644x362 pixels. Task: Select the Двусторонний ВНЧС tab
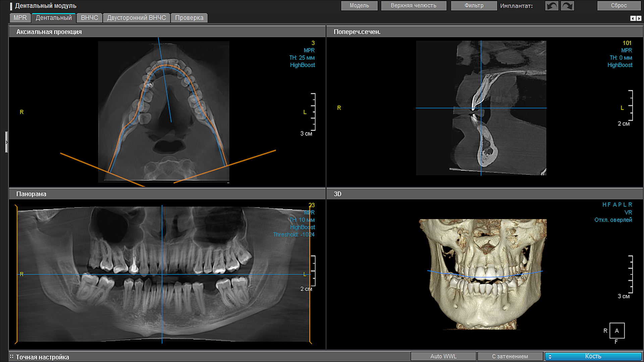(x=137, y=18)
